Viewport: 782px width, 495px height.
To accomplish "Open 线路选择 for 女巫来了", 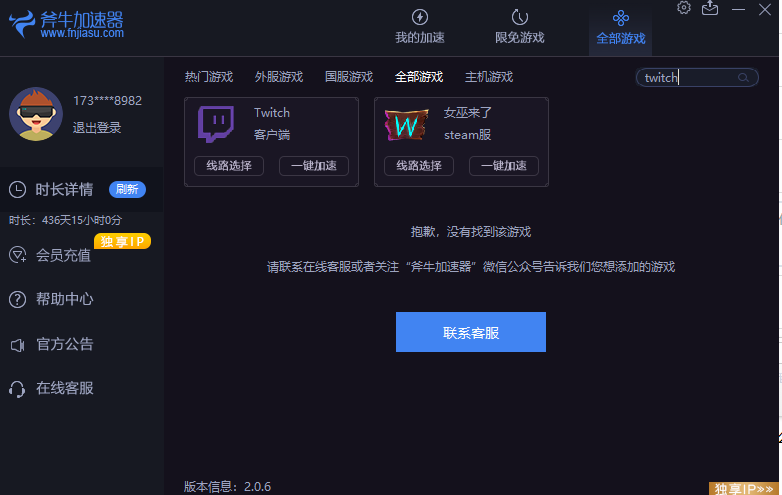I will click(419, 166).
